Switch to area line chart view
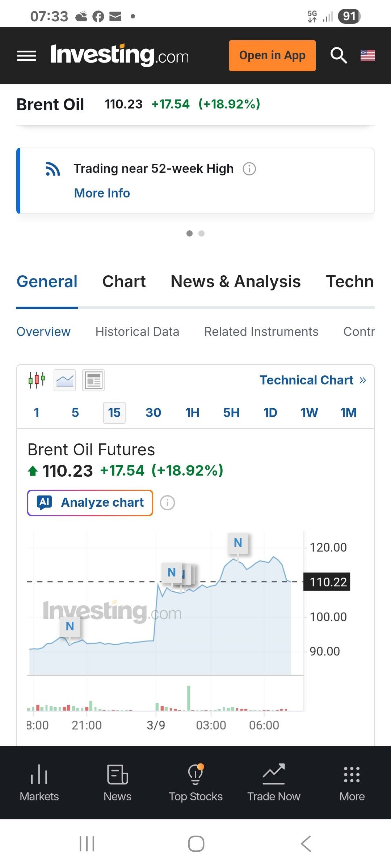The image size is (391, 868). 65,380
